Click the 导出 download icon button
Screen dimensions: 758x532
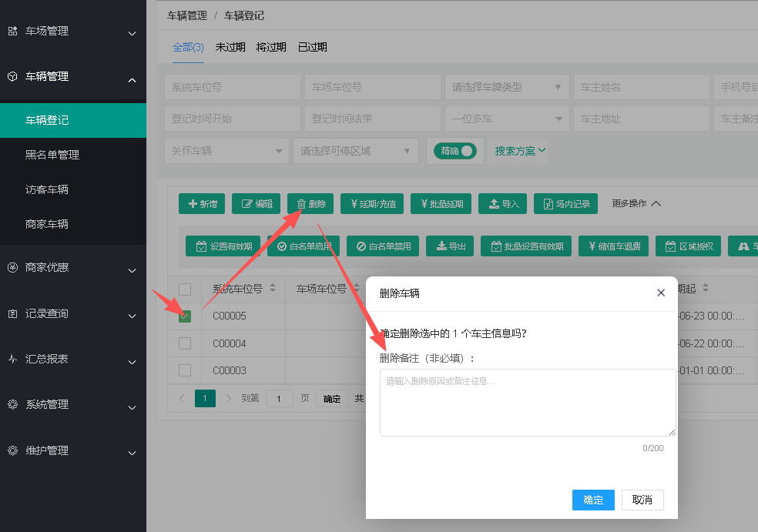click(x=450, y=246)
